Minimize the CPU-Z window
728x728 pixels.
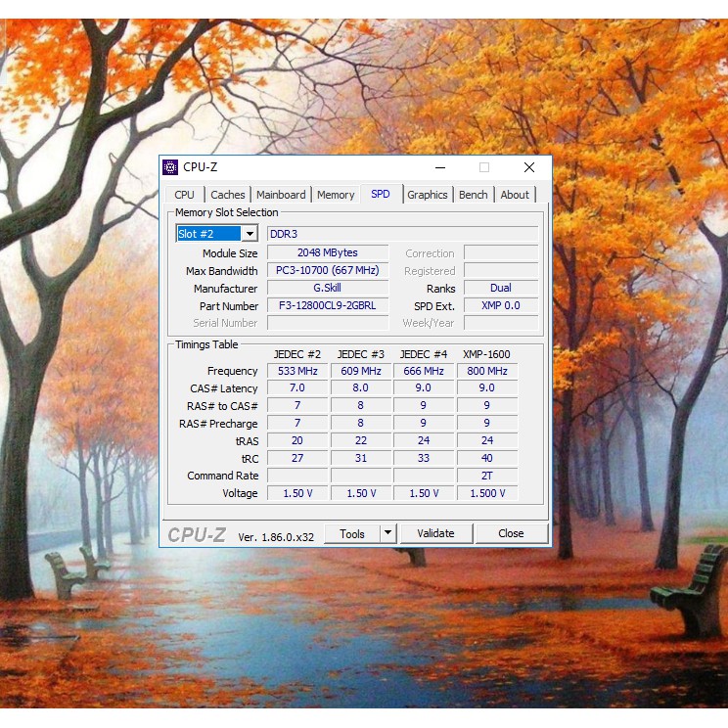pyautogui.click(x=439, y=167)
